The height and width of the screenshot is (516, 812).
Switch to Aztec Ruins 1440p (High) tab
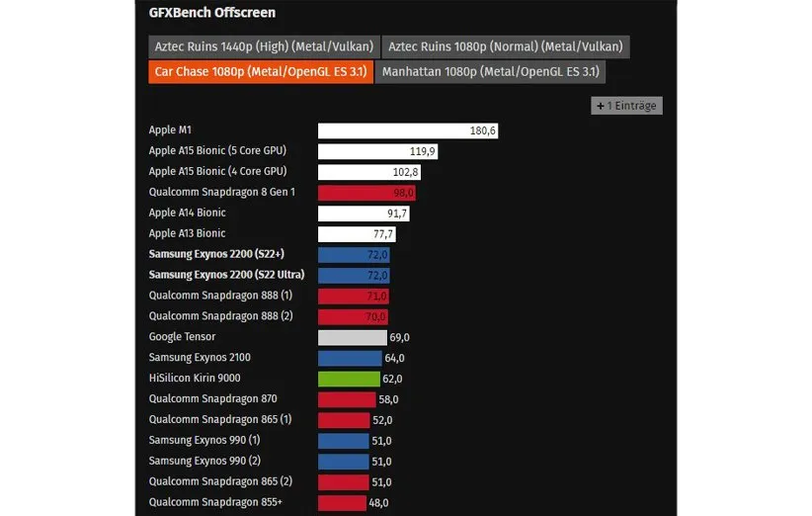264,46
